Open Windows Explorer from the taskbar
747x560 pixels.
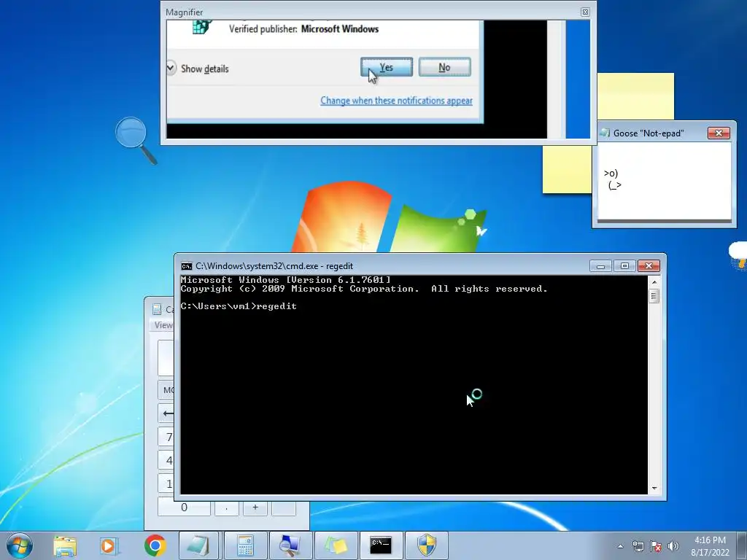[65, 545]
